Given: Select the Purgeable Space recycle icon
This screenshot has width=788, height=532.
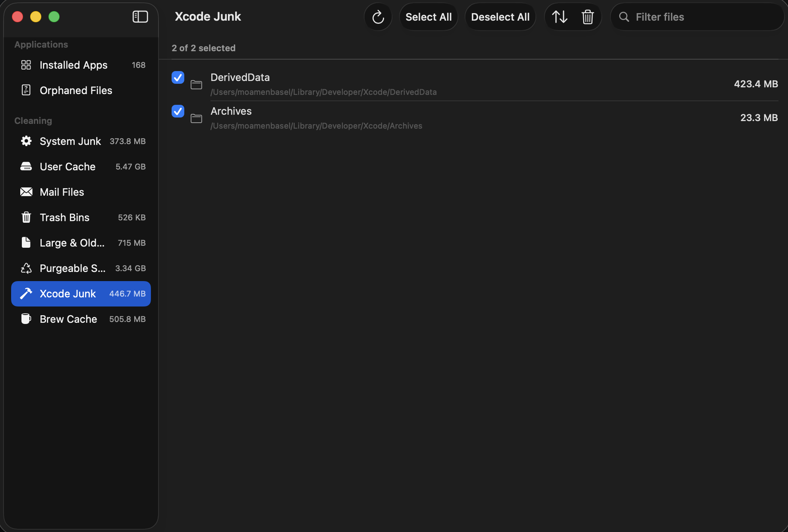Looking at the screenshot, I should [26, 268].
